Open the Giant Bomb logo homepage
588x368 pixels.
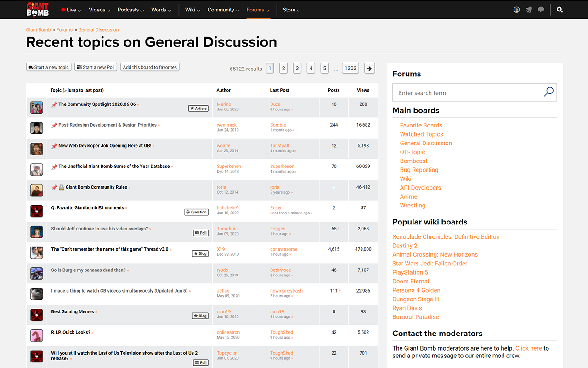tap(38, 9)
